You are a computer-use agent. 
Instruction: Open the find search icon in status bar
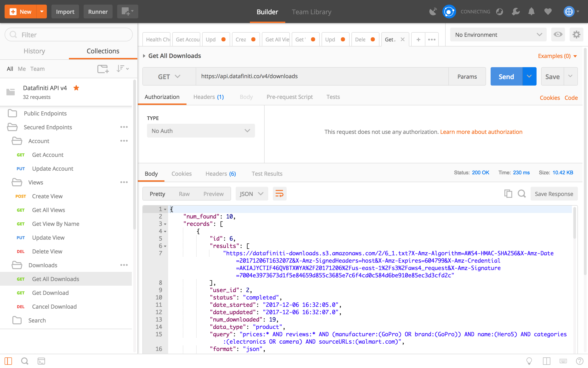(x=25, y=361)
